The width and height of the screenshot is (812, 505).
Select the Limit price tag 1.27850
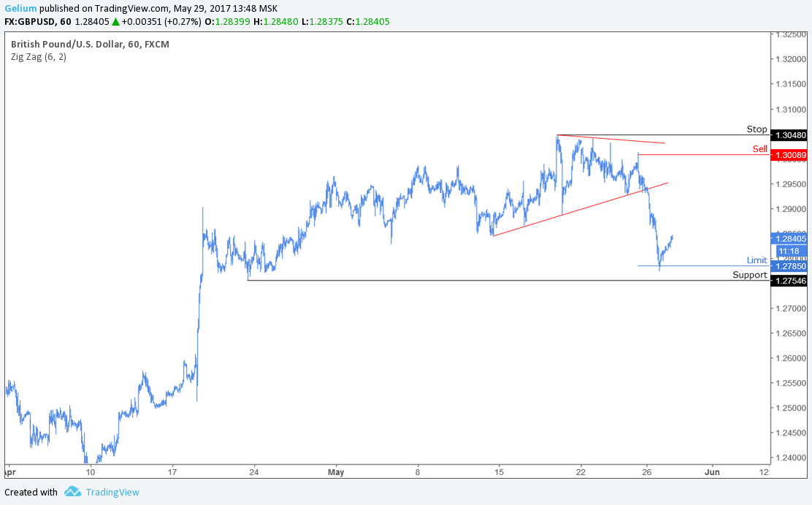[x=789, y=267]
